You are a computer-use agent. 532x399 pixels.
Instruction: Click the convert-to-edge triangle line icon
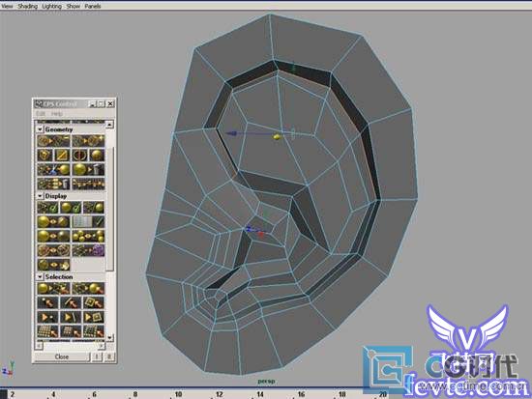coord(71,317)
